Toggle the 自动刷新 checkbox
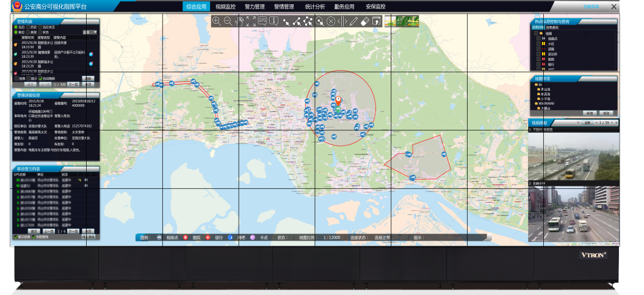The height and width of the screenshot is (295, 644). [41, 79]
